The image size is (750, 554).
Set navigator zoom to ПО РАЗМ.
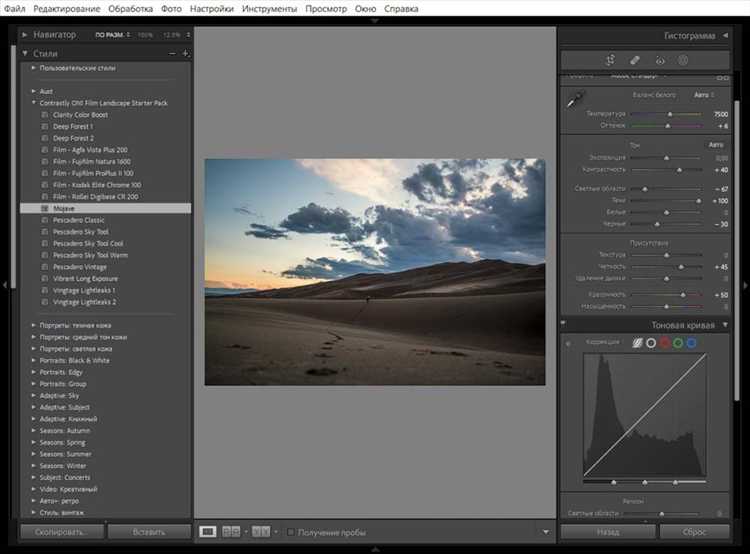point(110,35)
